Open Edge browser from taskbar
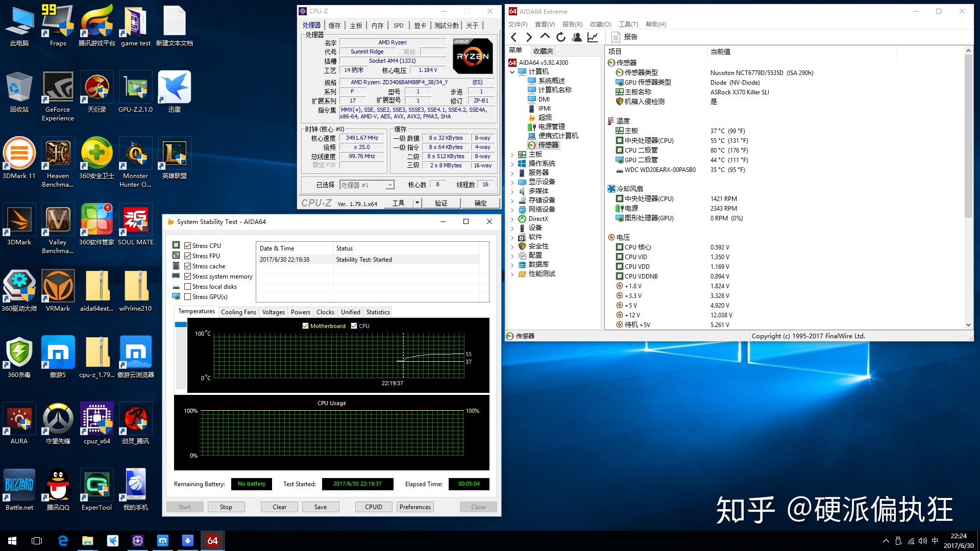Screen dimensions: 980x551 (x=63, y=541)
